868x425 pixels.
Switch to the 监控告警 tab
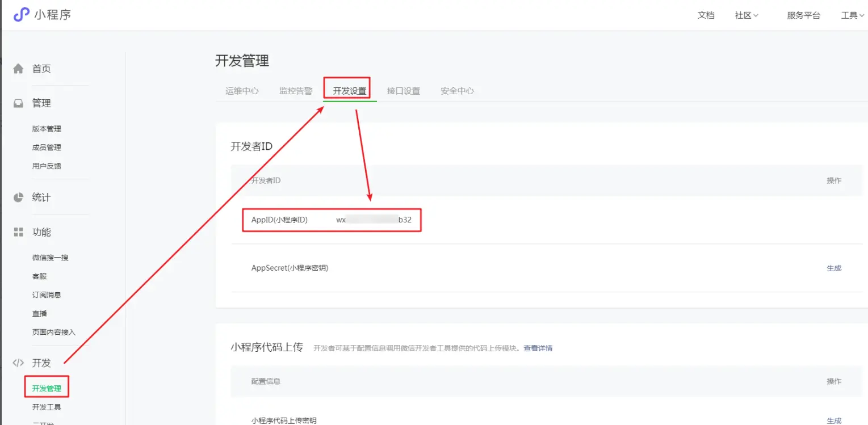click(x=296, y=91)
